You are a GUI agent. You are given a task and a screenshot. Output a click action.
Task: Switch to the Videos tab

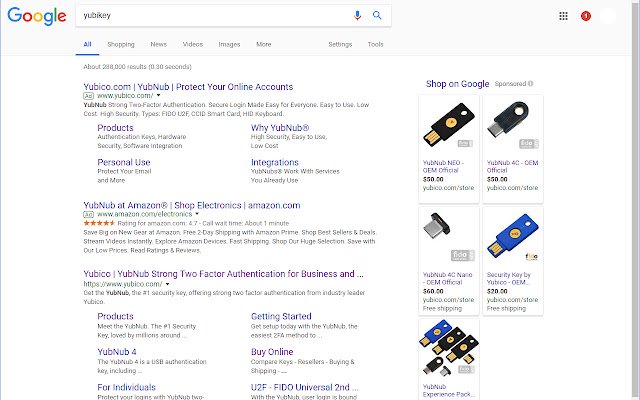point(193,44)
